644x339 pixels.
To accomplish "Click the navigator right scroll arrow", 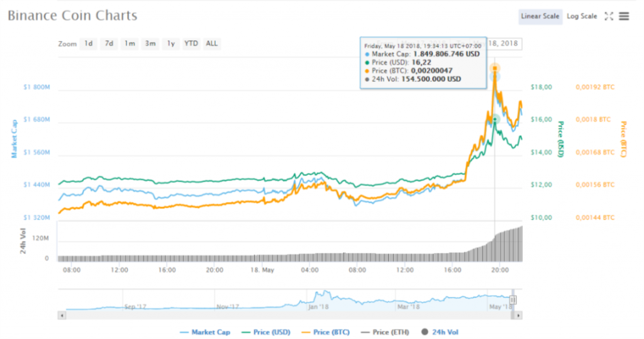I will pyautogui.click(x=519, y=316).
